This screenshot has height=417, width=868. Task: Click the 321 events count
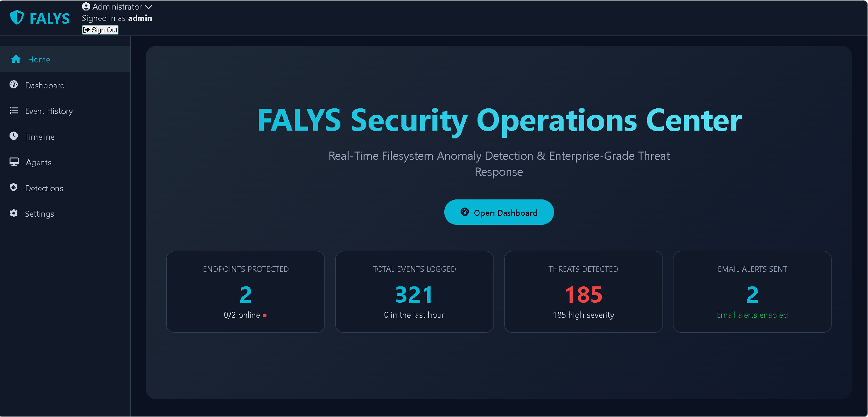414,295
